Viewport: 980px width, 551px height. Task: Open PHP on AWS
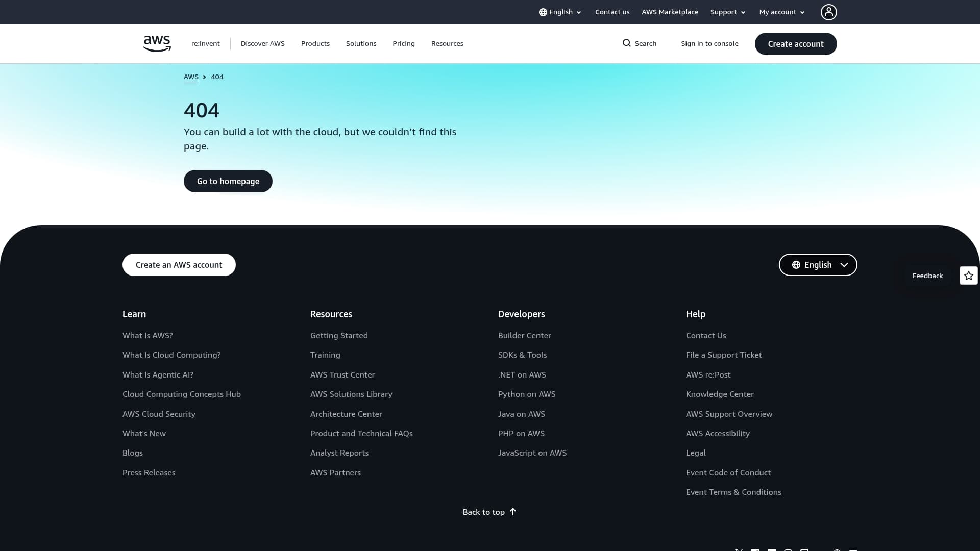[521, 433]
